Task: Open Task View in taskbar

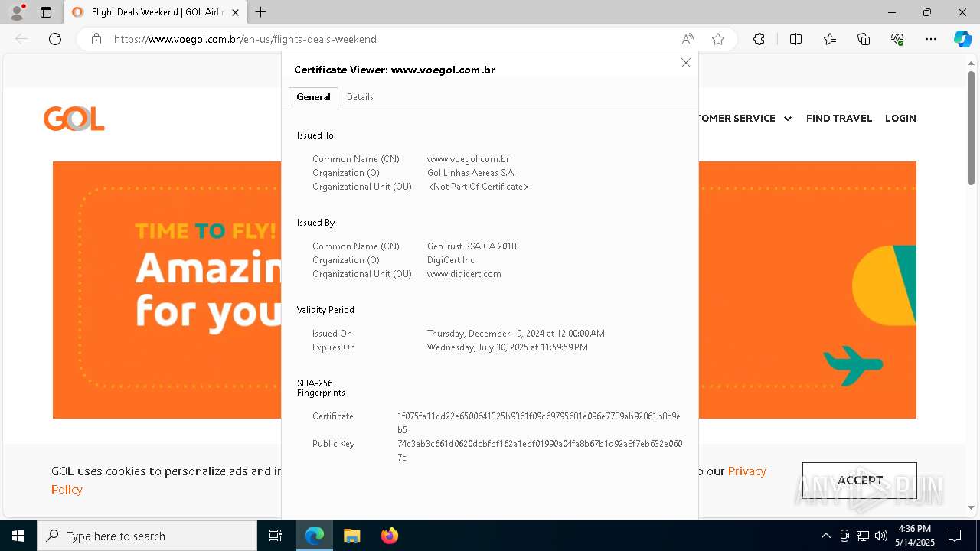Action: [x=276, y=536]
